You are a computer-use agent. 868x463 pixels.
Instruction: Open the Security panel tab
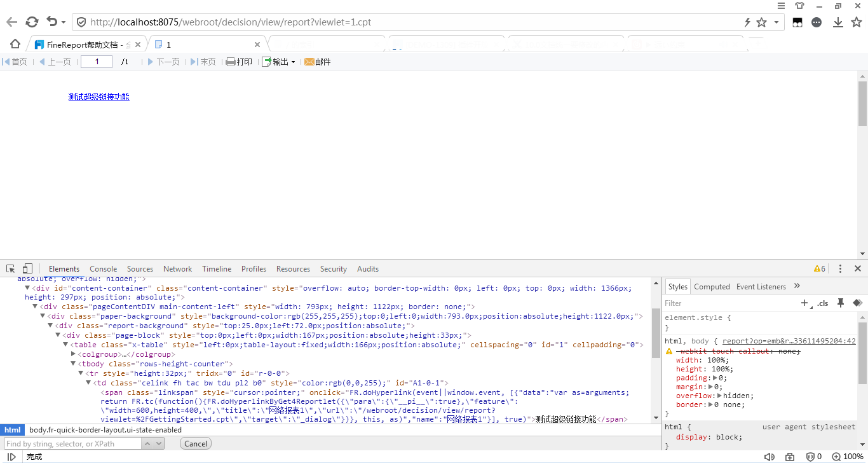coord(334,269)
